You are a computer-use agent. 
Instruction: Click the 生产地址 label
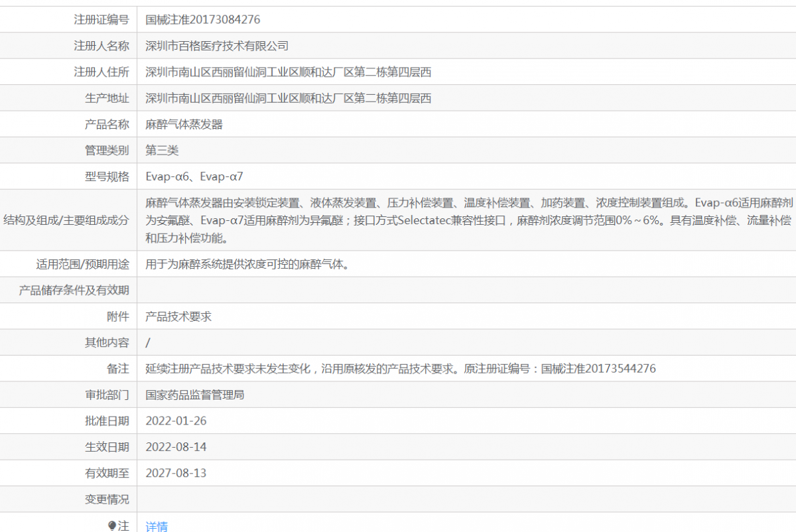[107, 98]
